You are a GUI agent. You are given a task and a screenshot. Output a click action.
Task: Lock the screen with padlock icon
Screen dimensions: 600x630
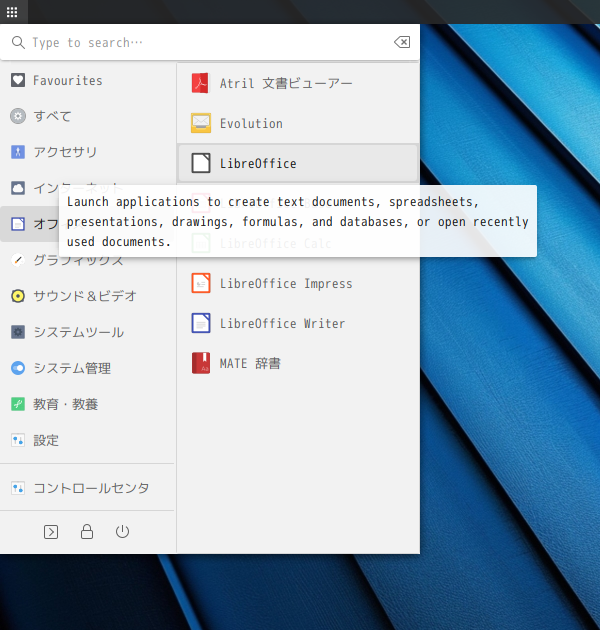pos(87,532)
